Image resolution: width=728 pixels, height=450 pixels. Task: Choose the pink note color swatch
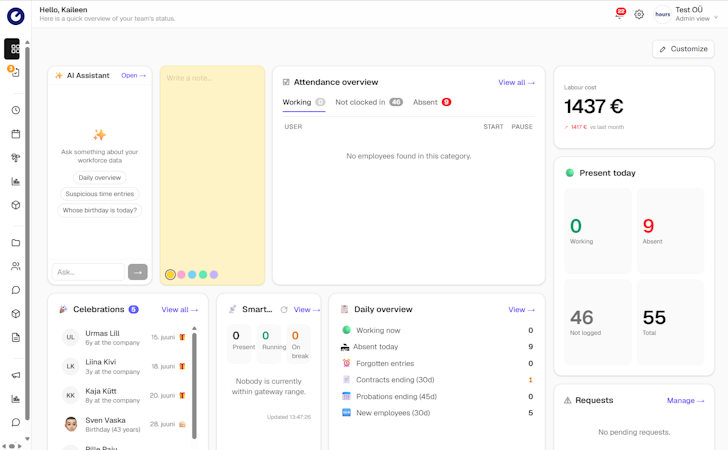tap(181, 274)
